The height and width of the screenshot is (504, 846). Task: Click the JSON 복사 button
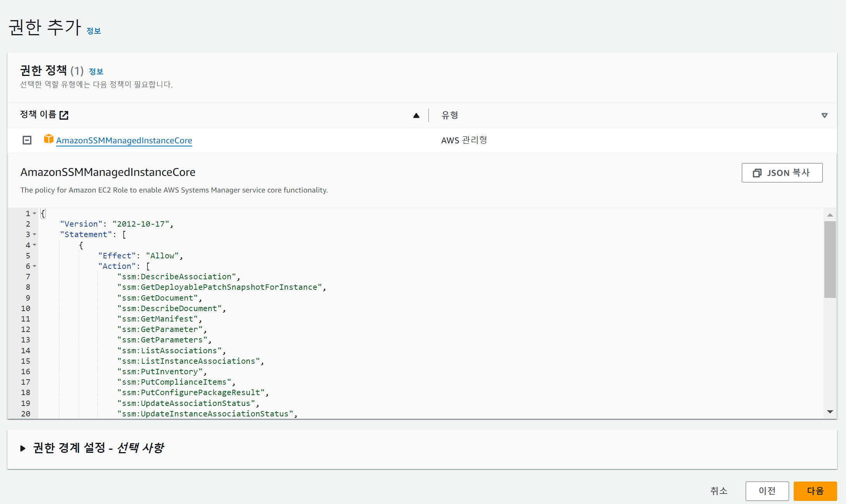coord(782,173)
